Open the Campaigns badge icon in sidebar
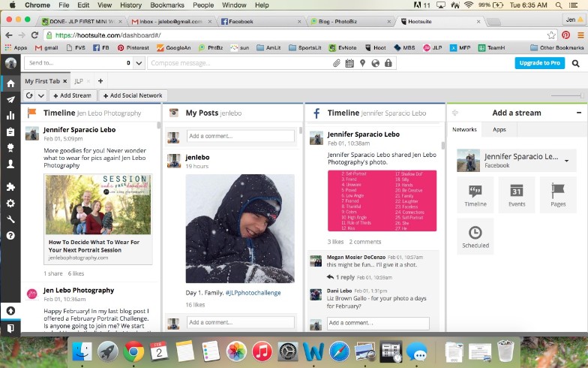Image resolution: width=588 pixels, height=368 pixels. [10, 147]
